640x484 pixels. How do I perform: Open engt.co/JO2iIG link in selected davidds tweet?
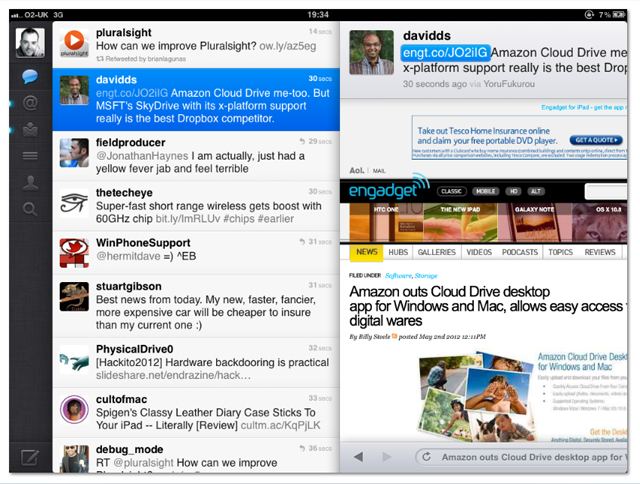[x=132, y=93]
